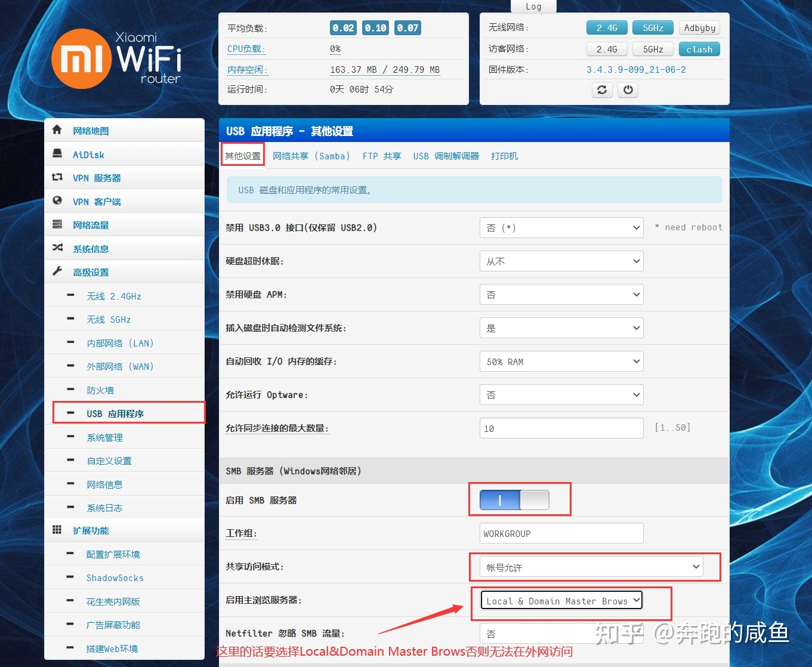Switch to the FTP 共享 tab
812x667 pixels.
click(382, 156)
